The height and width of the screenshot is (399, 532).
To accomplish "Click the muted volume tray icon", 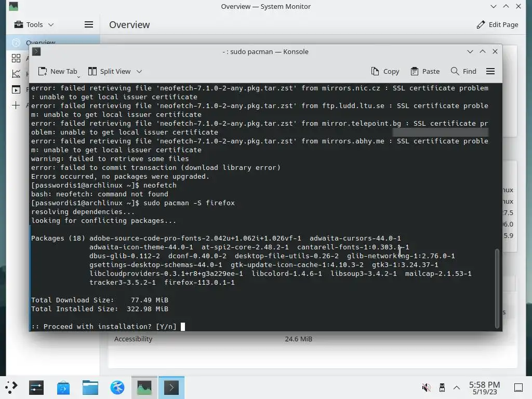I will [x=426, y=388].
